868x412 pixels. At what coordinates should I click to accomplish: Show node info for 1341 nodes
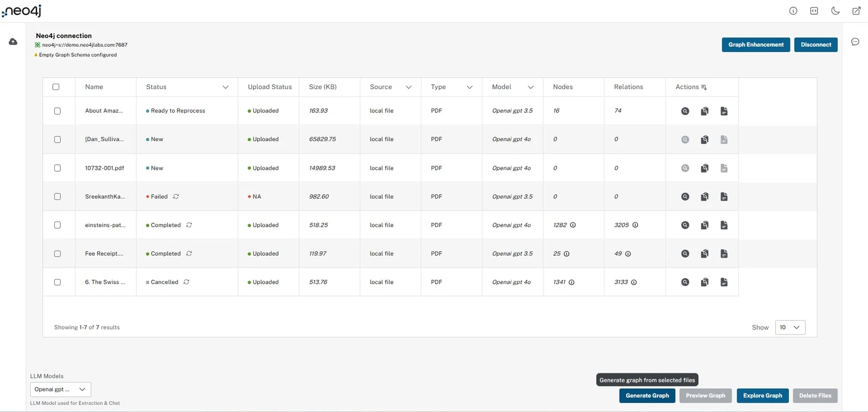tap(571, 282)
